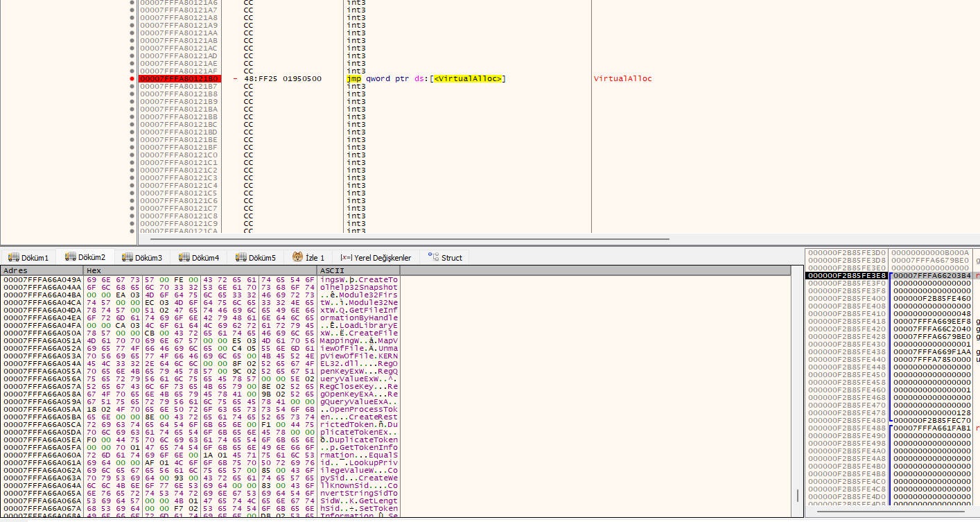Click ASCII text pViewOfFile.KERN
The image size is (980, 522).
tap(359, 356)
